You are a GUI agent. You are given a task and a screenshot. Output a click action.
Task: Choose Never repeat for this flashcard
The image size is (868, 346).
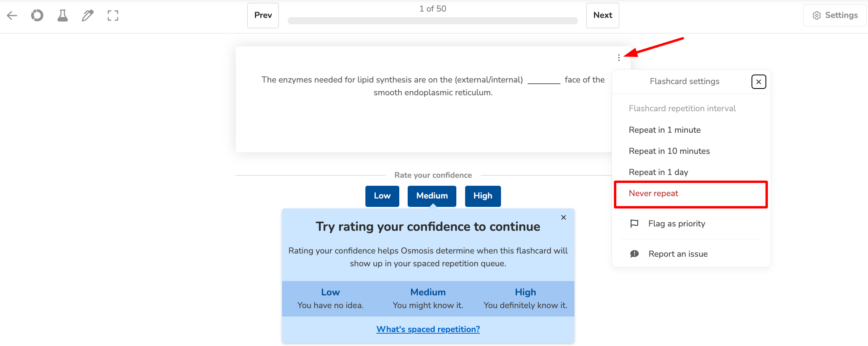(x=653, y=193)
